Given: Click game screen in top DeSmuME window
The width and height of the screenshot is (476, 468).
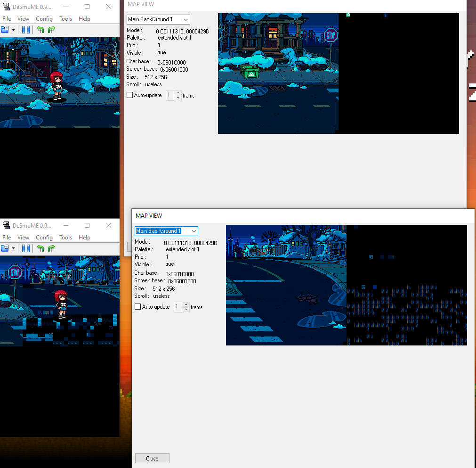Looking at the screenshot, I should tap(60, 127).
